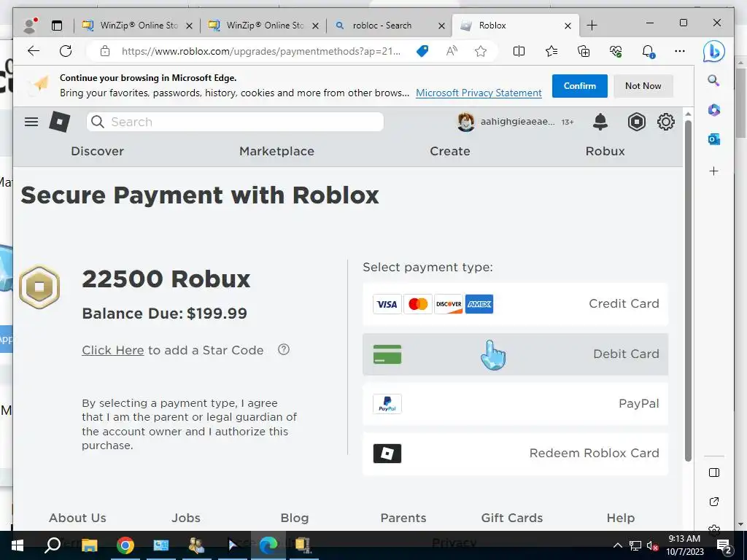Open Help footer link
747x560 pixels.
[x=620, y=518]
